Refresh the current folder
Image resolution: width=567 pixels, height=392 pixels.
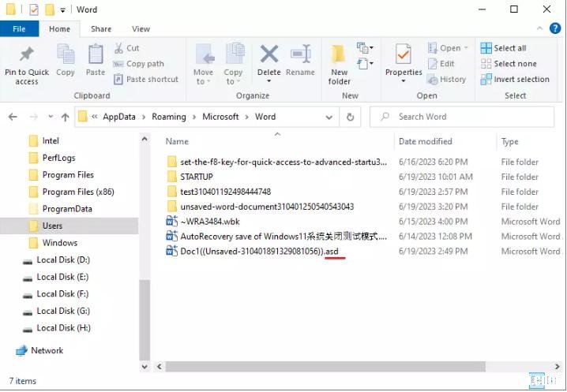coord(350,117)
